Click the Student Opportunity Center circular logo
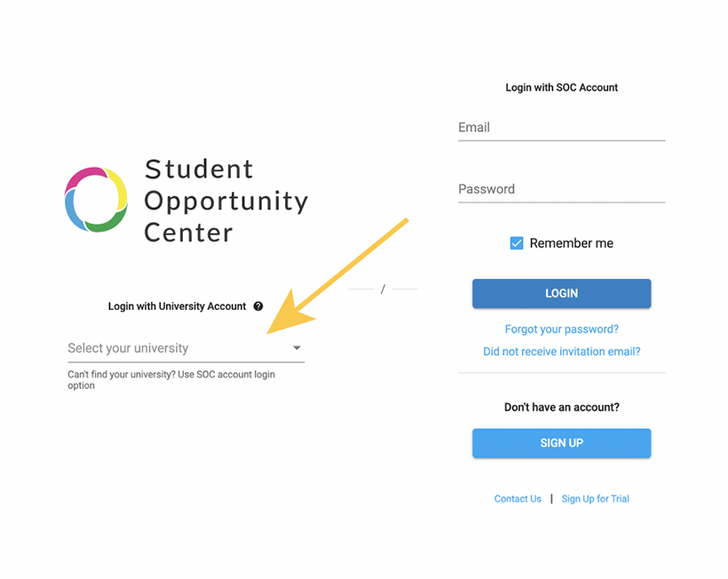 [x=96, y=199]
